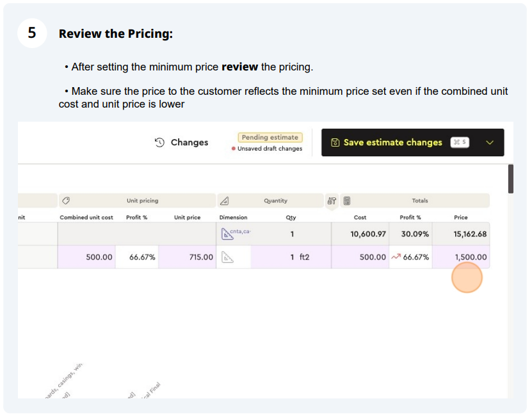Click the tools icon beside Totals
Image resolution: width=532 pixels, height=417 pixels.
coord(332,200)
